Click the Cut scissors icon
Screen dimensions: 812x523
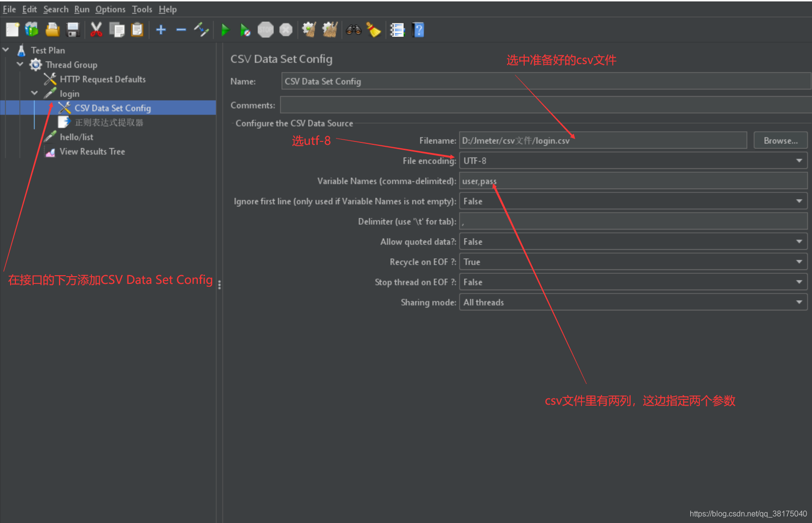coord(96,30)
